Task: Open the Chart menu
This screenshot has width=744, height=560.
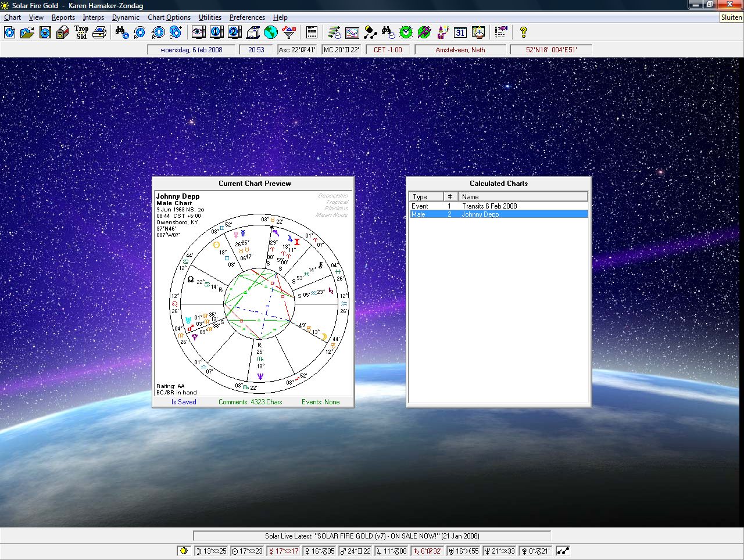Action: 12,17
